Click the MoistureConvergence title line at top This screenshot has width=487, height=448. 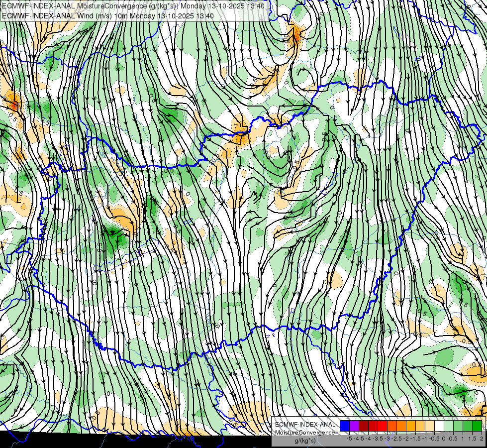coord(133,6)
